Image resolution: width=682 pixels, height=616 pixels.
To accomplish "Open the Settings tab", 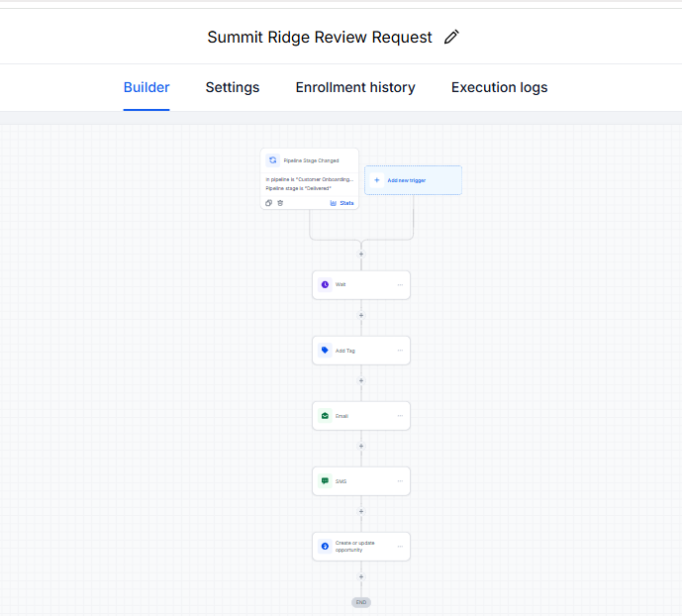I will pyautogui.click(x=233, y=87).
